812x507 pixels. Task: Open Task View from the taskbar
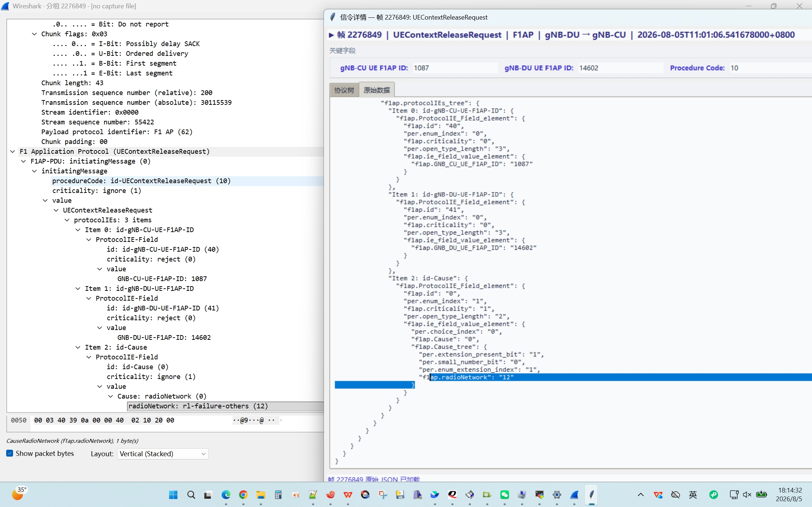tap(208, 495)
